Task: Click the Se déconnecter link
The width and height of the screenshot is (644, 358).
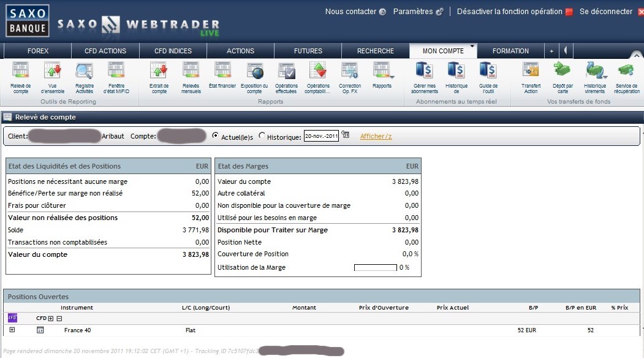Action: [606, 12]
